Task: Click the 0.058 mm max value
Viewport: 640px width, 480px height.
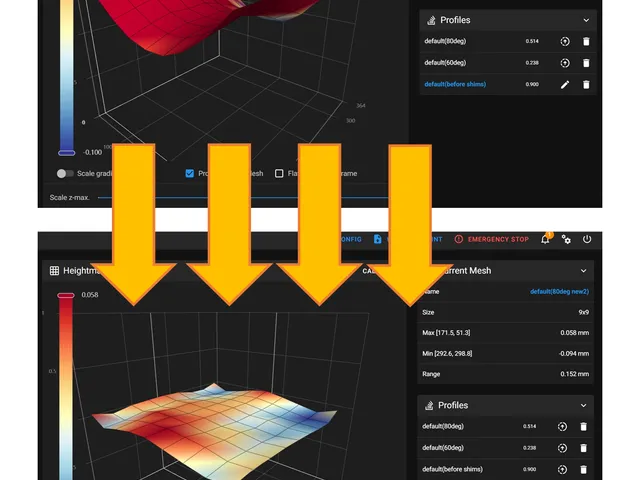Action: [574, 333]
